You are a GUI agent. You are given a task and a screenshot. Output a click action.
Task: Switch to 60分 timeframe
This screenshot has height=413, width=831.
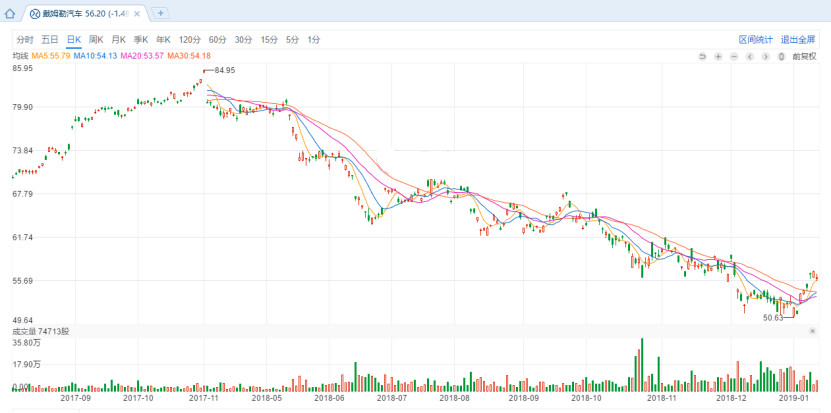coord(217,39)
